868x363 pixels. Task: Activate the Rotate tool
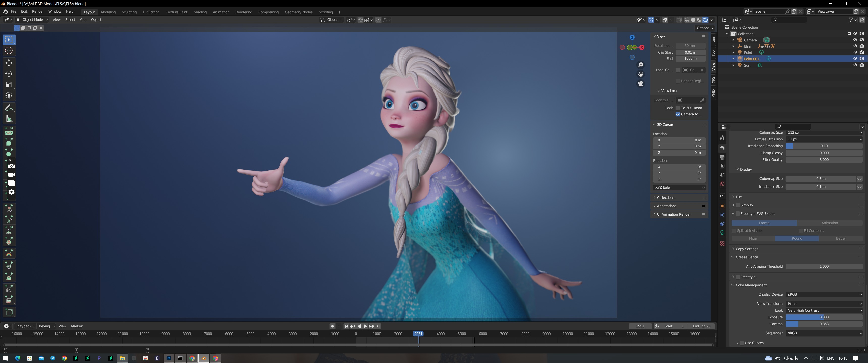pyautogui.click(x=9, y=73)
